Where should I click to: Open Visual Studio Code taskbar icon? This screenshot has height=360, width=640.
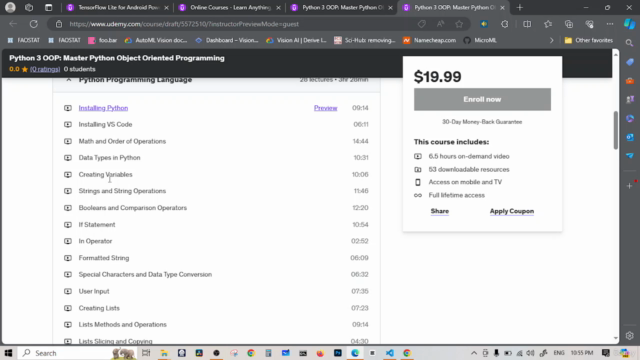tap(390, 353)
